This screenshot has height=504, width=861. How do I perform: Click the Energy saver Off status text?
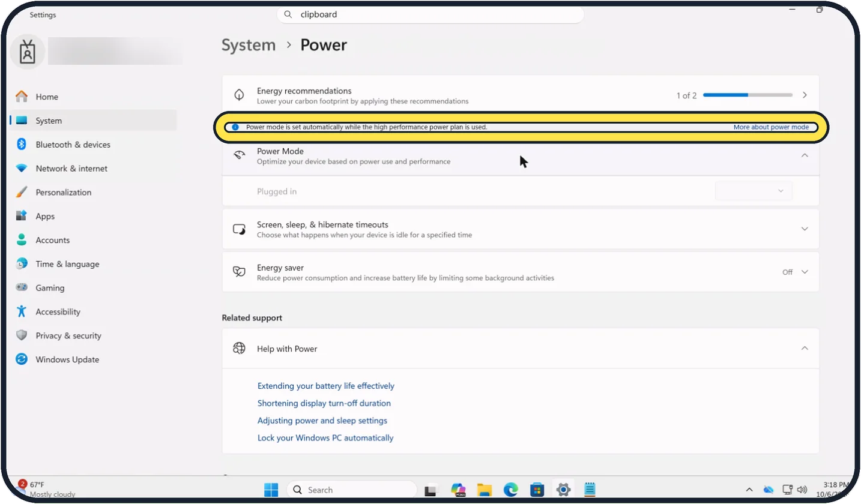coord(787,272)
